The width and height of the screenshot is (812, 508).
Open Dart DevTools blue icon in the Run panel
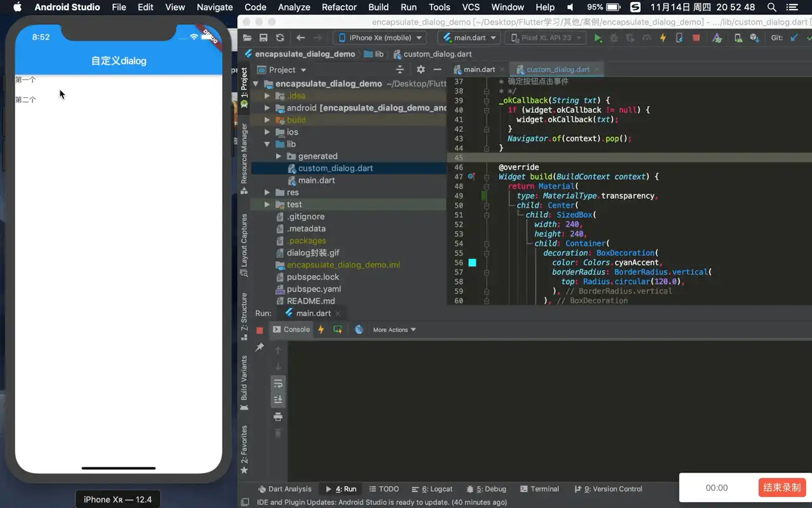coord(359,330)
